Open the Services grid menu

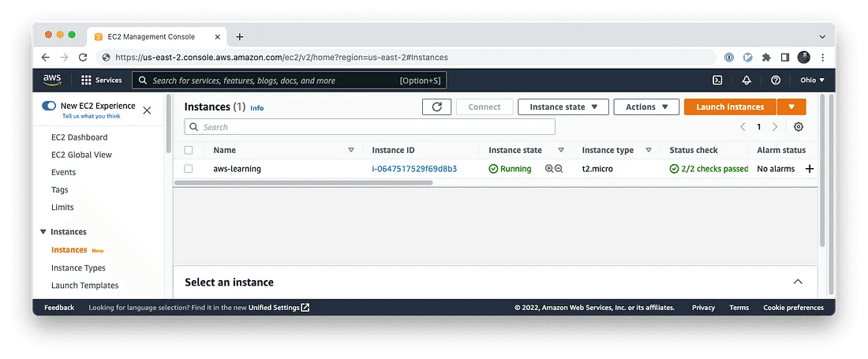click(101, 80)
